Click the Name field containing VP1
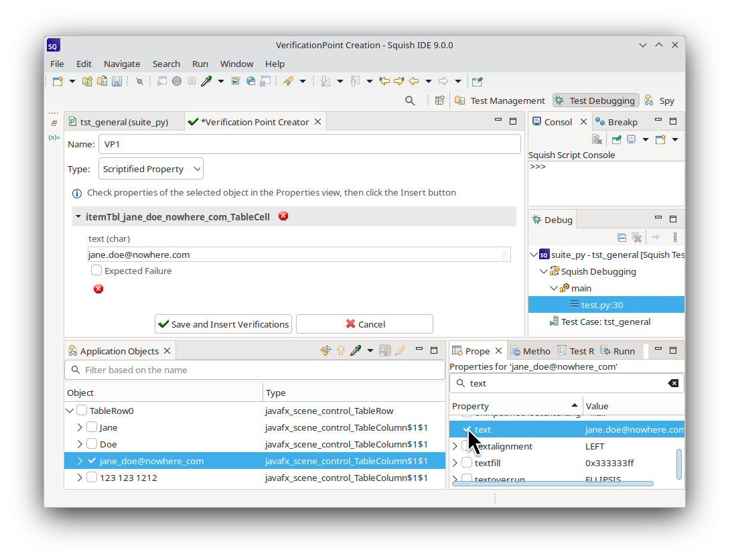This screenshot has width=730, height=560. click(309, 144)
